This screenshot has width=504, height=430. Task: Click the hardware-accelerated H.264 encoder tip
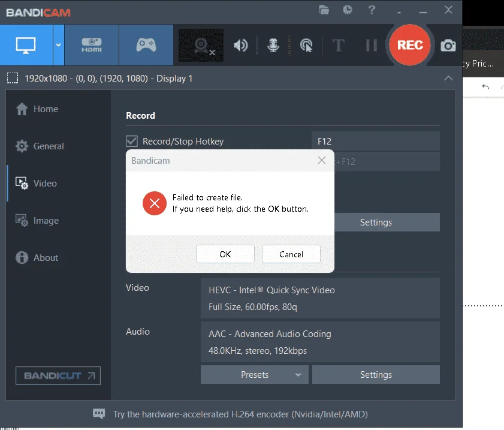240,414
